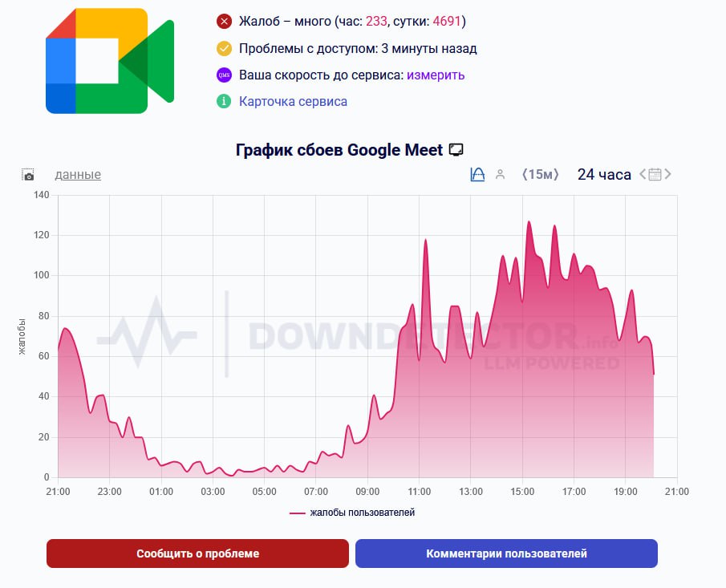
Task: Click the 140 y-axis value label
Action: pos(41,195)
